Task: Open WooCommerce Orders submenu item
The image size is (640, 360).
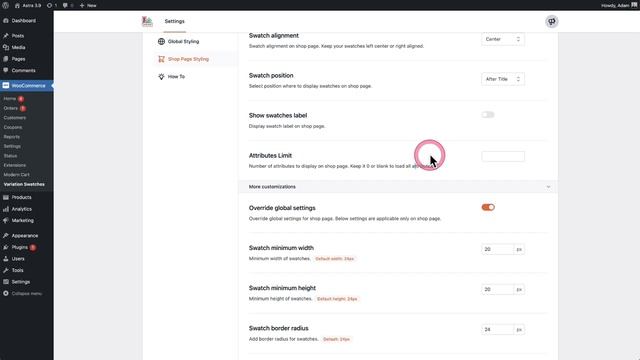Action: pyautogui.click(x=11, y=108)
